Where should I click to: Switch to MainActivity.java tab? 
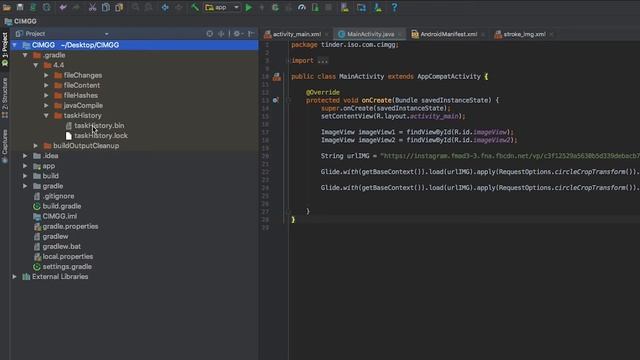coord(370,34)
